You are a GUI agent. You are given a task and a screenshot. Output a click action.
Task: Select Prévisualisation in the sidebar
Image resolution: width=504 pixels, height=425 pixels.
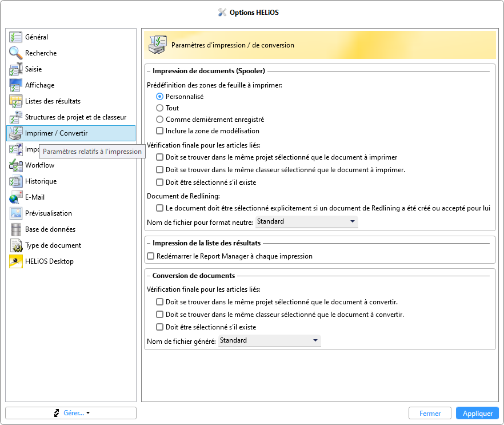[71, 213]
